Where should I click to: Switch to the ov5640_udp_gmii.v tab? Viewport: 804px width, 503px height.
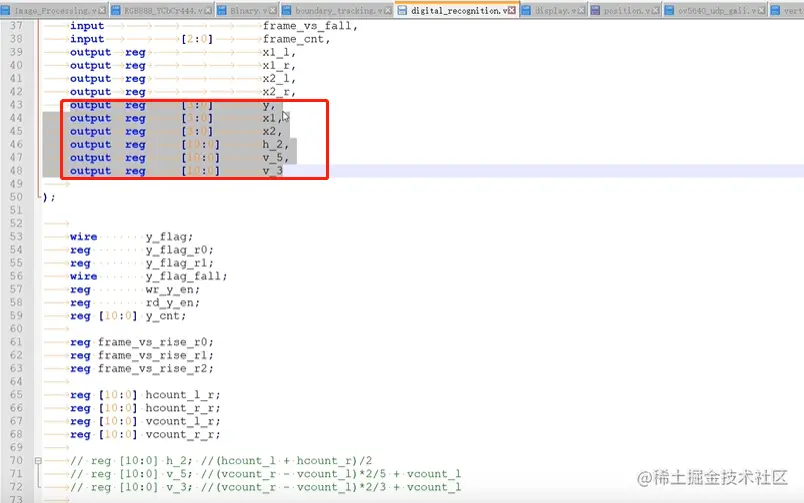717,10
